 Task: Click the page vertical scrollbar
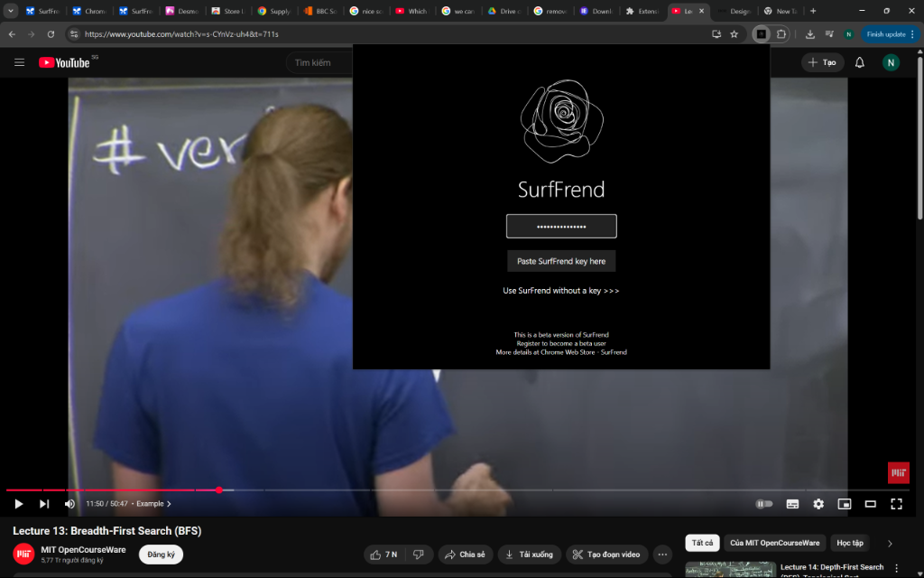[x=919, y=138]
